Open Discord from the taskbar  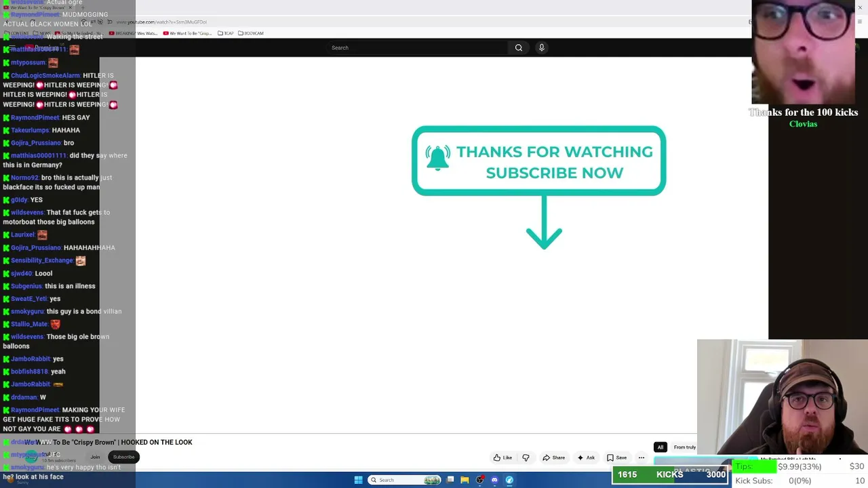point(494,480)
